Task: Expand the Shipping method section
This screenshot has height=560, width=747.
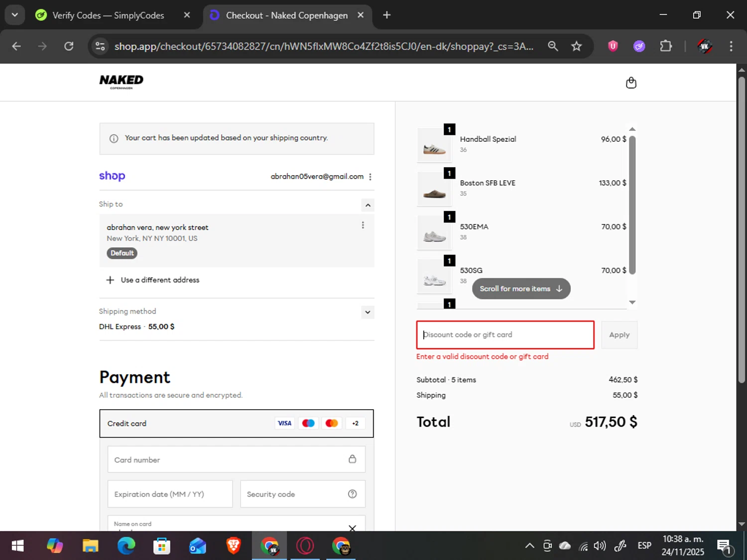Action: 368,312
